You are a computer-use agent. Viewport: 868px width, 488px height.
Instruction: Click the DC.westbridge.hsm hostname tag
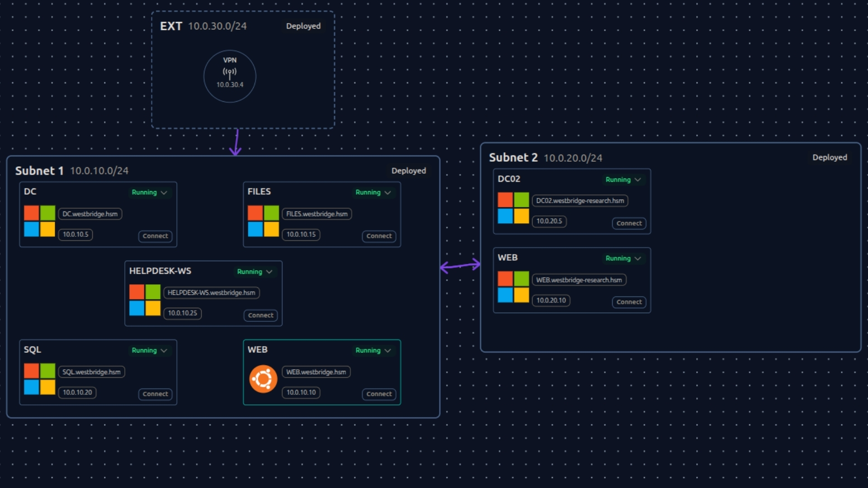pyautogui.click(x=90, y=214)
